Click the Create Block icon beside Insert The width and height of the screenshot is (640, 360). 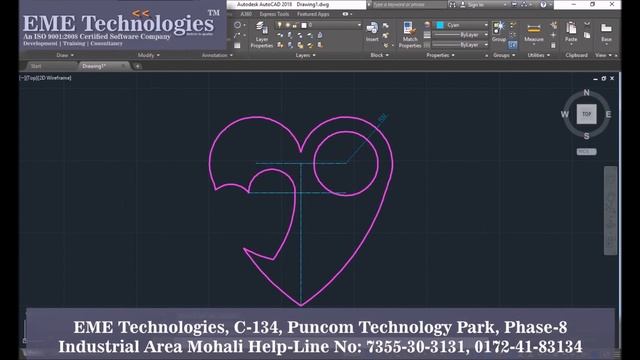point(385,26)
